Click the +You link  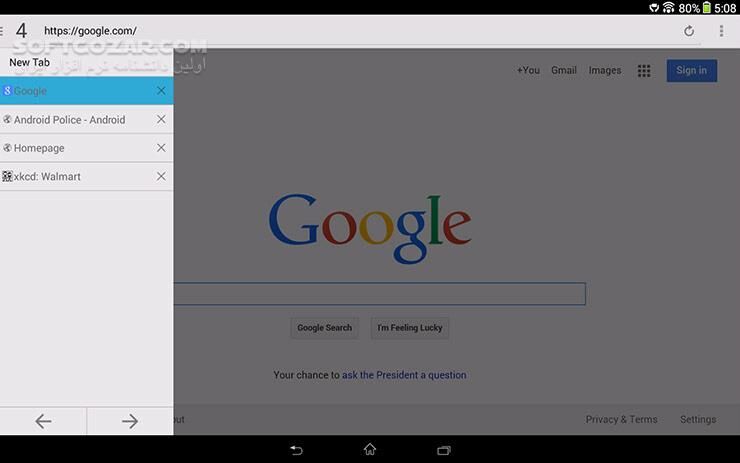click(x=528, y=70)
